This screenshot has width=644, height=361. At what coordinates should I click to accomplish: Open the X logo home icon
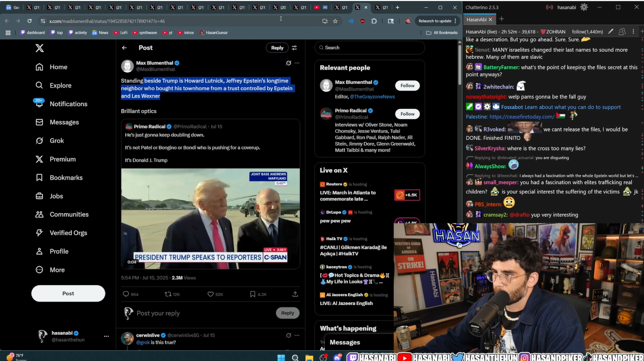pyautogui.click(x=40, y=48)
